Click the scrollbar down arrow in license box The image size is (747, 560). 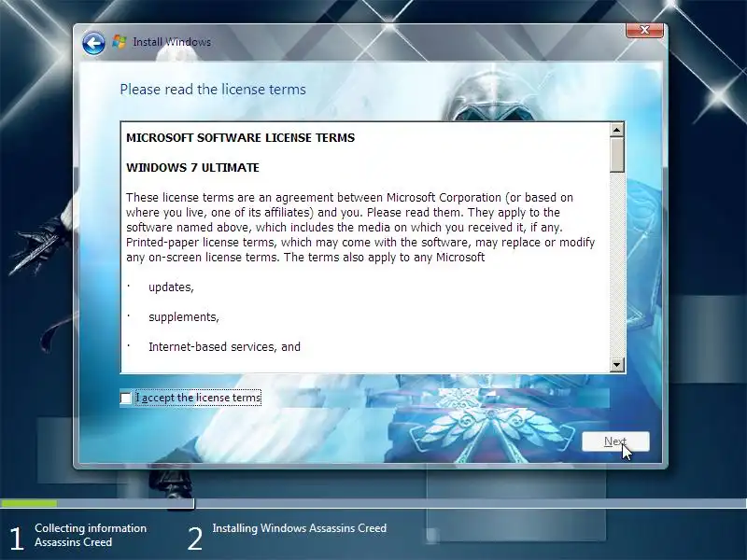616,365
